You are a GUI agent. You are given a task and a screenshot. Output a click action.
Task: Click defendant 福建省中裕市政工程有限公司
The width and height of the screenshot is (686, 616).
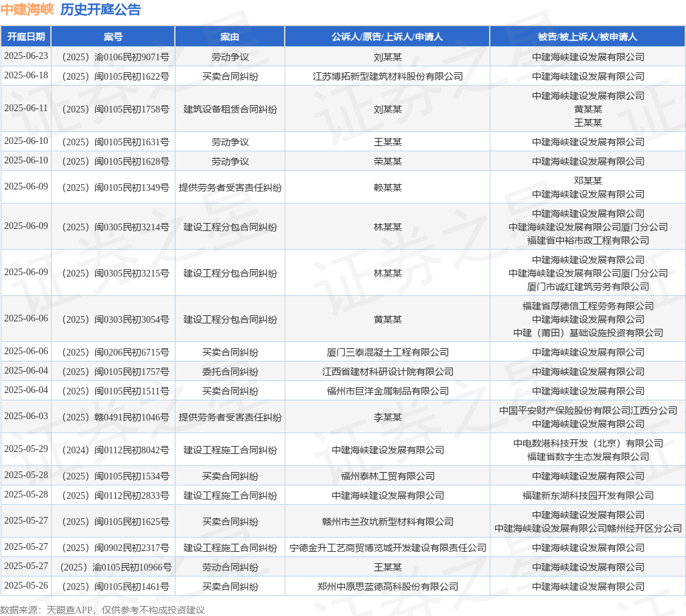tap(588, 240)
